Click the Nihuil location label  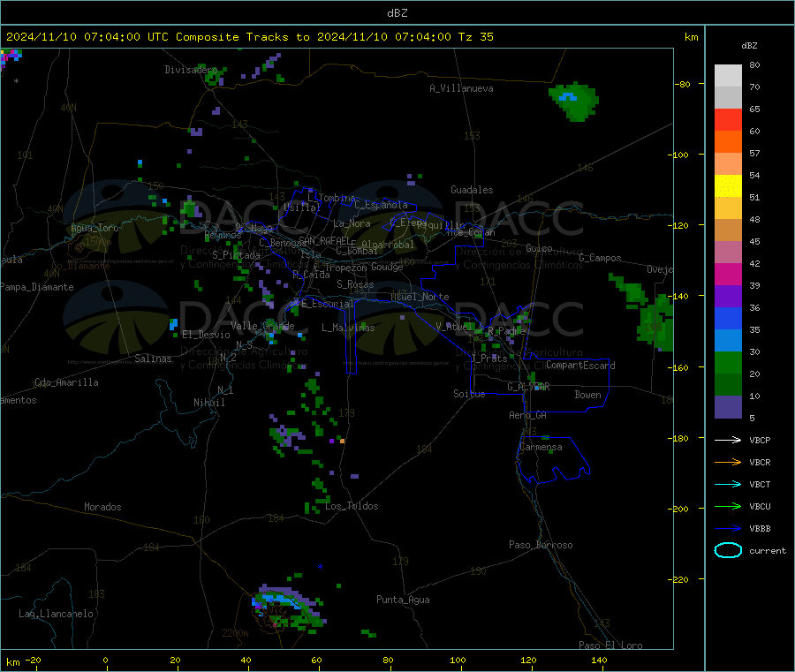(208, 403)
